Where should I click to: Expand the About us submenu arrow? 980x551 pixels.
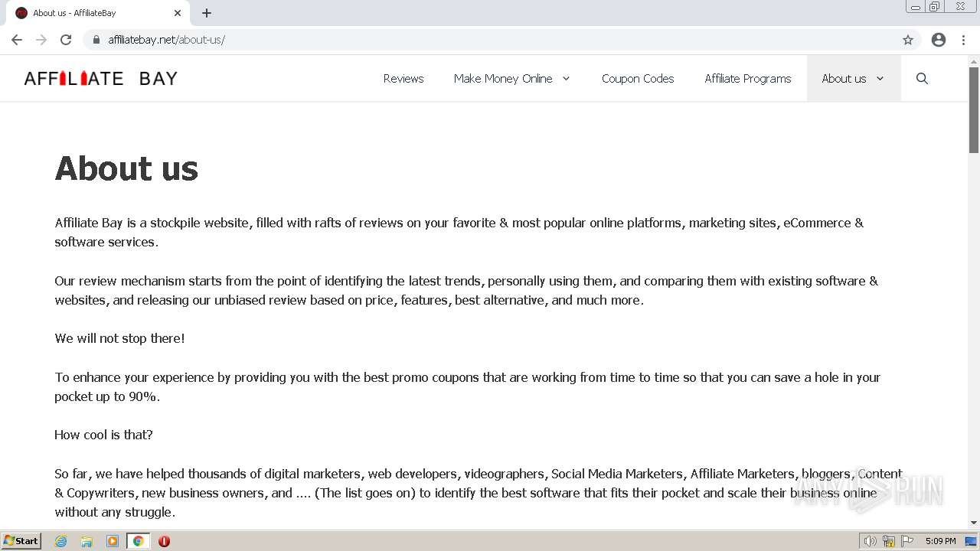880,78
